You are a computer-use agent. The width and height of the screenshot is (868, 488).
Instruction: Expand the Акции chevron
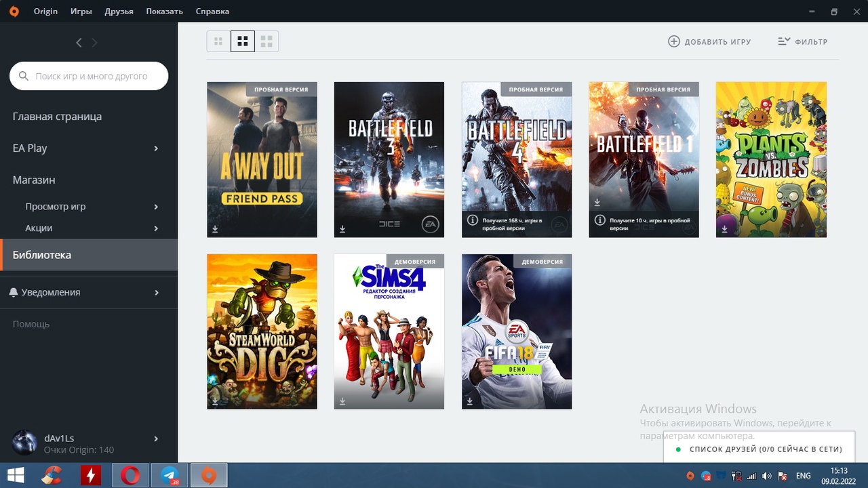tap(156, 228)
